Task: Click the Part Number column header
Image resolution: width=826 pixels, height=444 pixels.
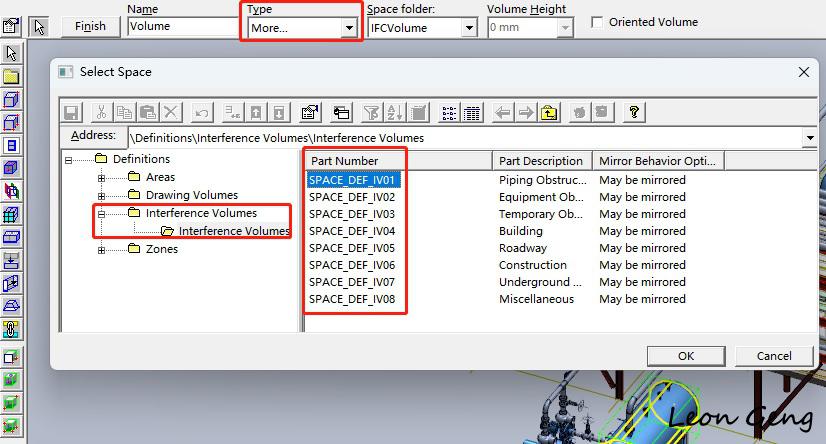Action: (398, 161)
